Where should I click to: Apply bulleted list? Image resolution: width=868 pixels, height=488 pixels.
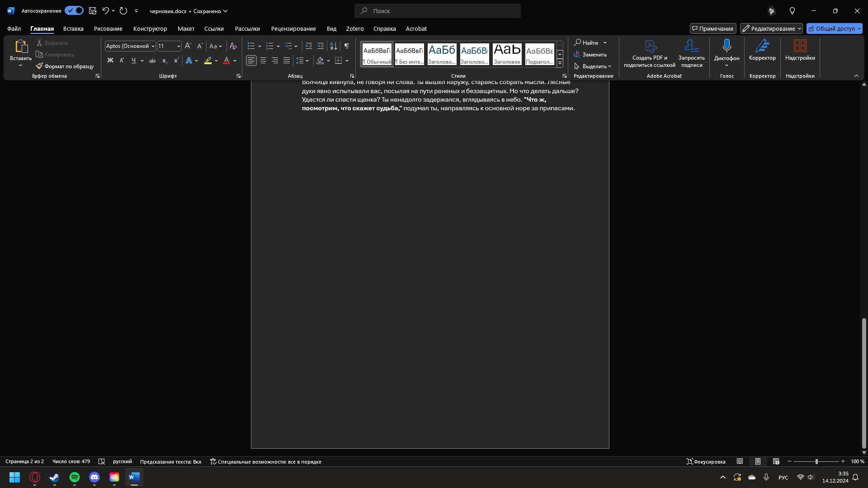coord(251,46)
